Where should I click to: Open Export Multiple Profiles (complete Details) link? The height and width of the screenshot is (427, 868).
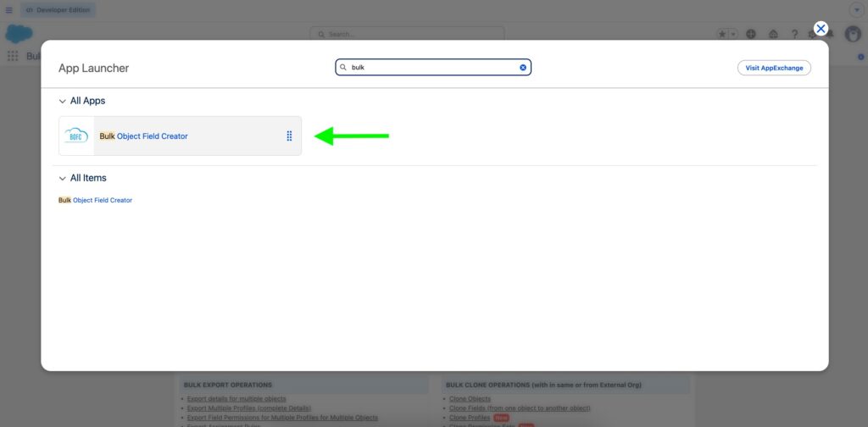249,408
